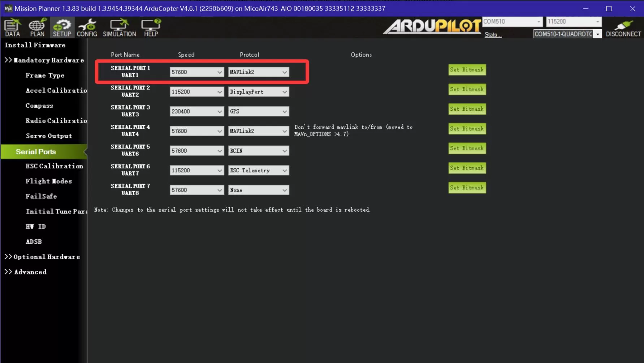Open Servo Output page
This screenshot has height=363, width=644.
click(x=49, y=136)
